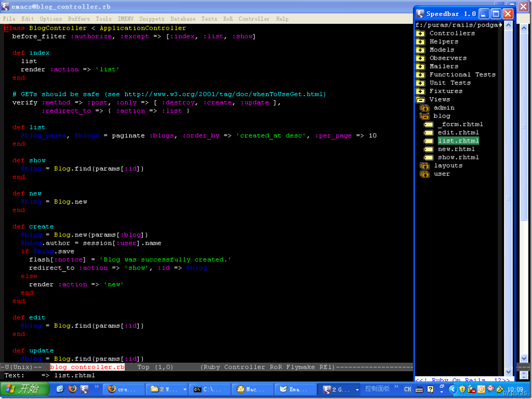Open show.rhtml from Speedbar

click(458, 157)
